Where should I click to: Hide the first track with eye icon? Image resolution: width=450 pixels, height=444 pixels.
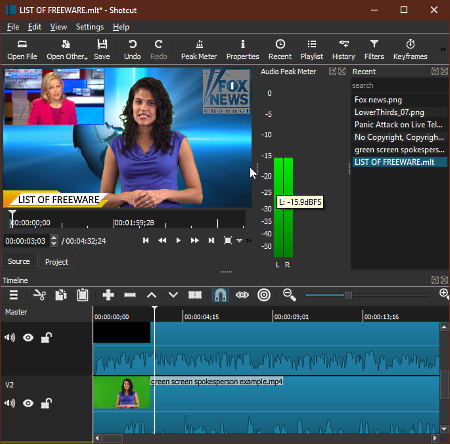point(28,338)
